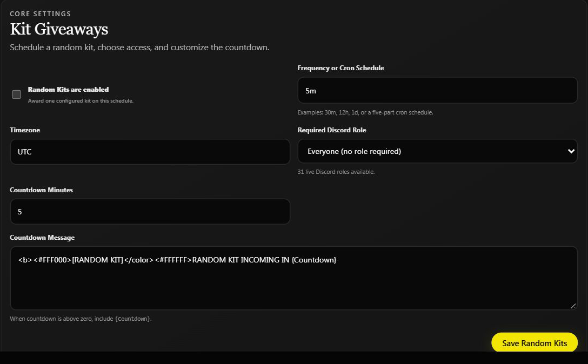
Task: Click inside the Countdown Message textarea
Action: [293, 278]
